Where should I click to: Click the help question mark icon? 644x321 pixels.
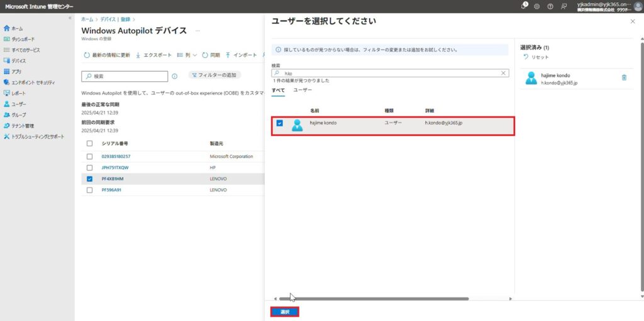click(550, 6)
